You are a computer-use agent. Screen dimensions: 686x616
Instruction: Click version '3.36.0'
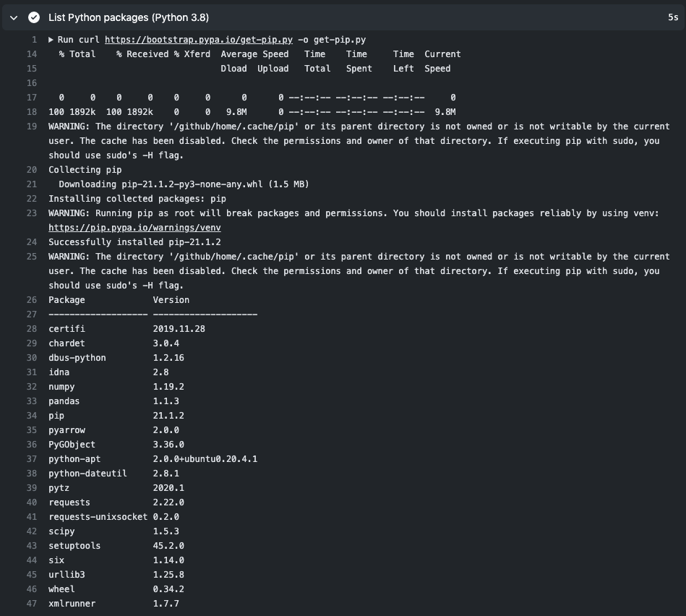point(168,444)
